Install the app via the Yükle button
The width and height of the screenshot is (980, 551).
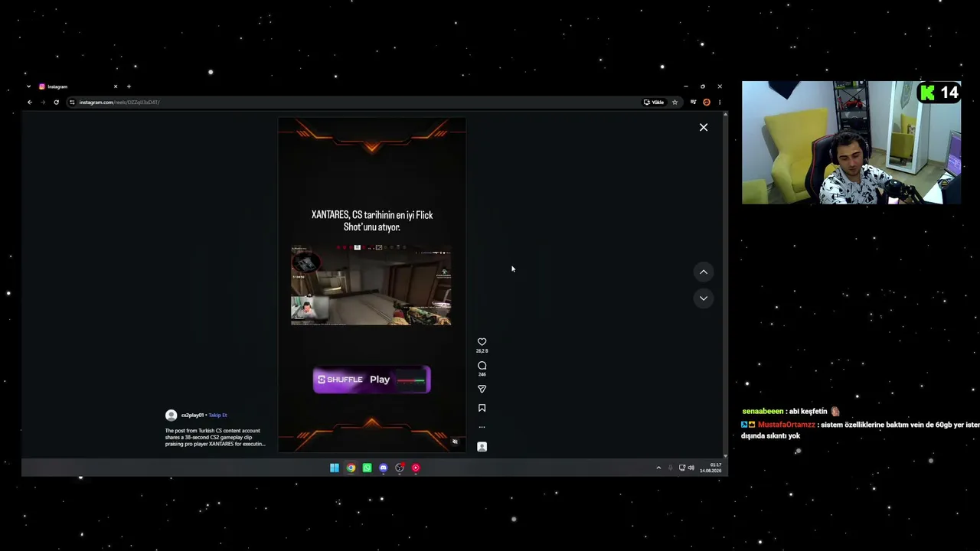[x=654, y=102]
